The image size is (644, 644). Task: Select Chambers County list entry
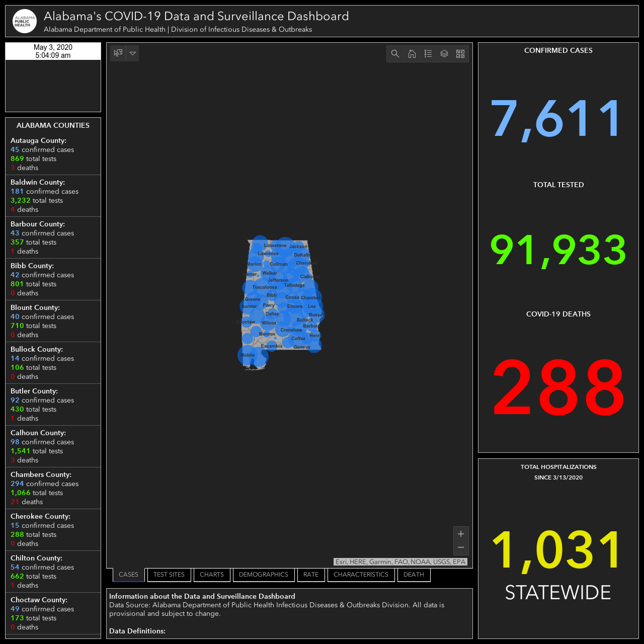[53, 488]
